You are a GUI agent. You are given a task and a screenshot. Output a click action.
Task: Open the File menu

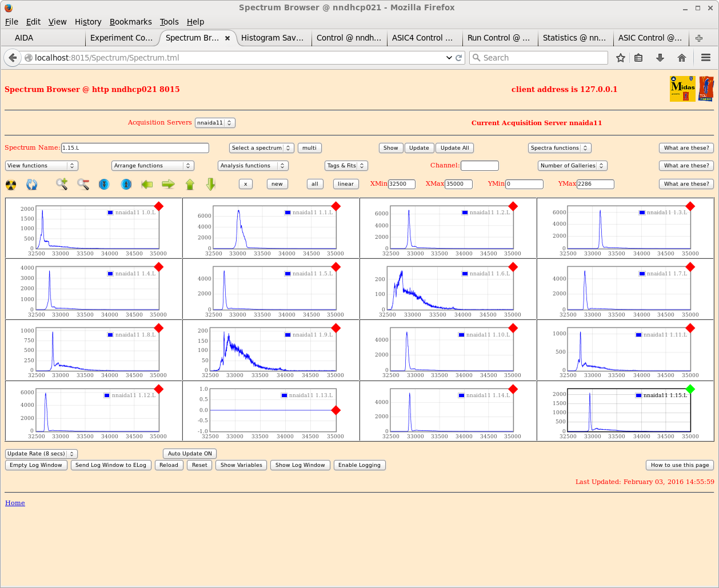(x=11, y=22)
